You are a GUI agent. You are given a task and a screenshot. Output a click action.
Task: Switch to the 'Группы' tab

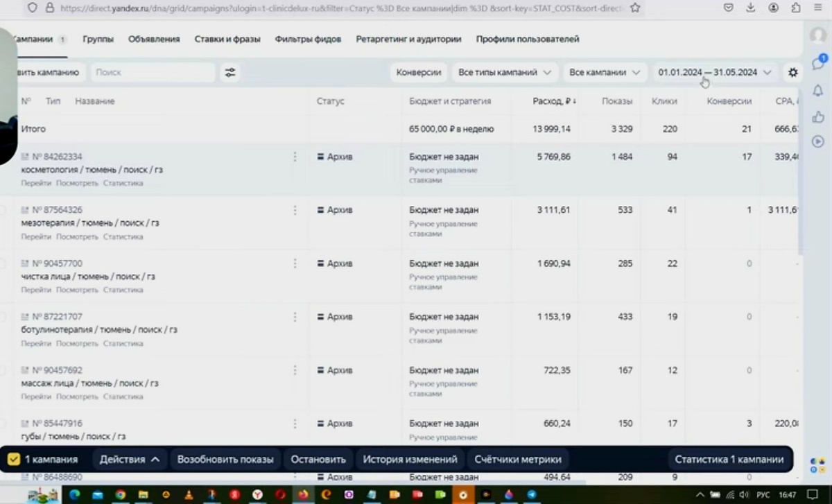point(98,40)
